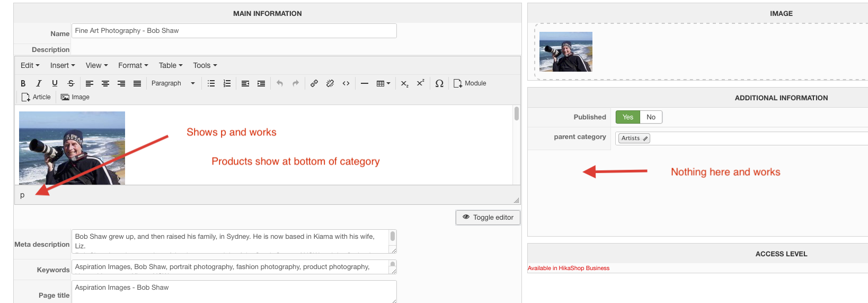The height and width of the screenshot is (303, 868).
Task: Insert a bullet list
Action: [x=211, y=83]
